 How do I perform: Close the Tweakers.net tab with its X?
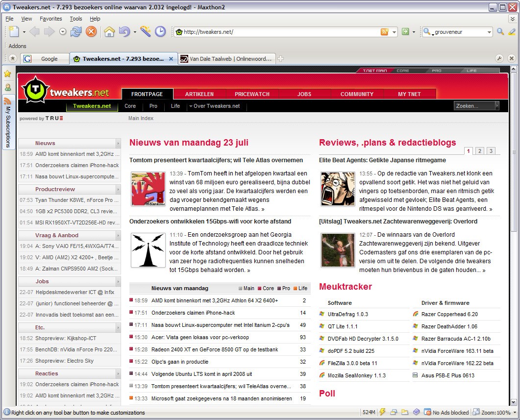coord(171,59)
